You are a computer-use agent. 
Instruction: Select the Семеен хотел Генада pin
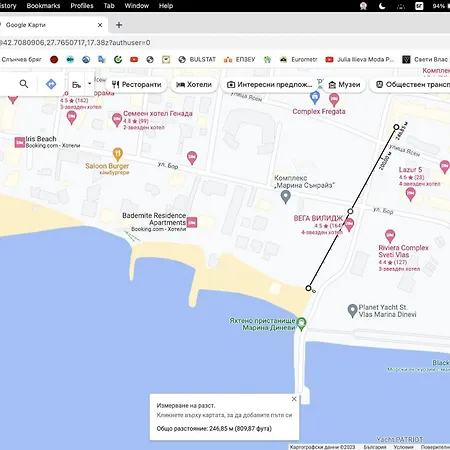click(117, 120)
